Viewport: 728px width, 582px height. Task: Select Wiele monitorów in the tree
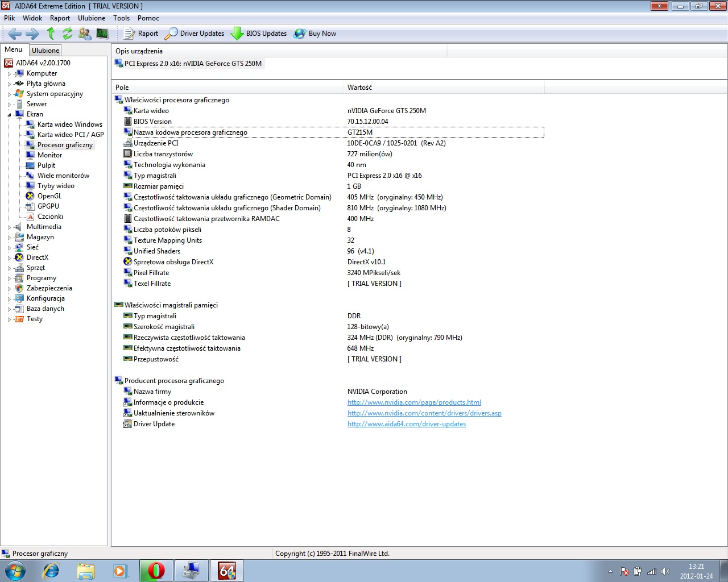(64, 176)
